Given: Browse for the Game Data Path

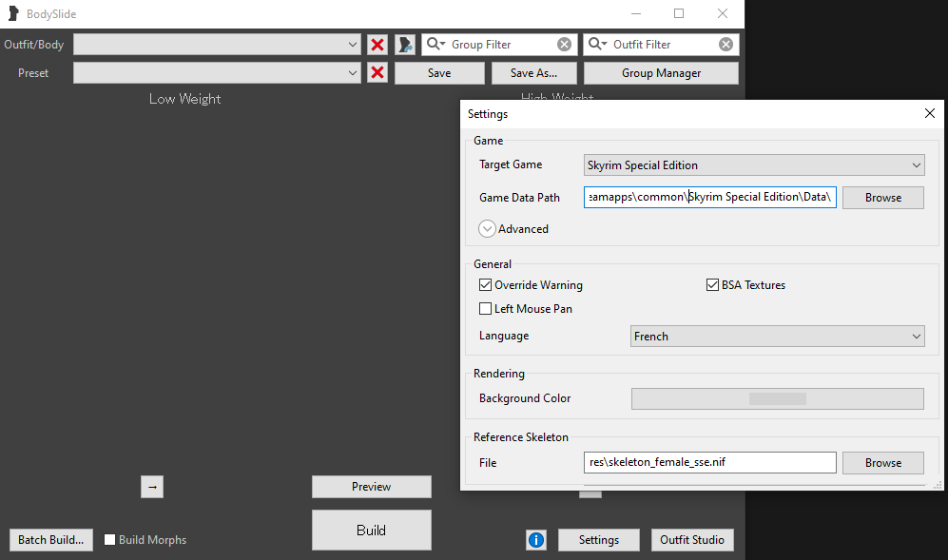Looking at the screenshot, I should (883, 198).
